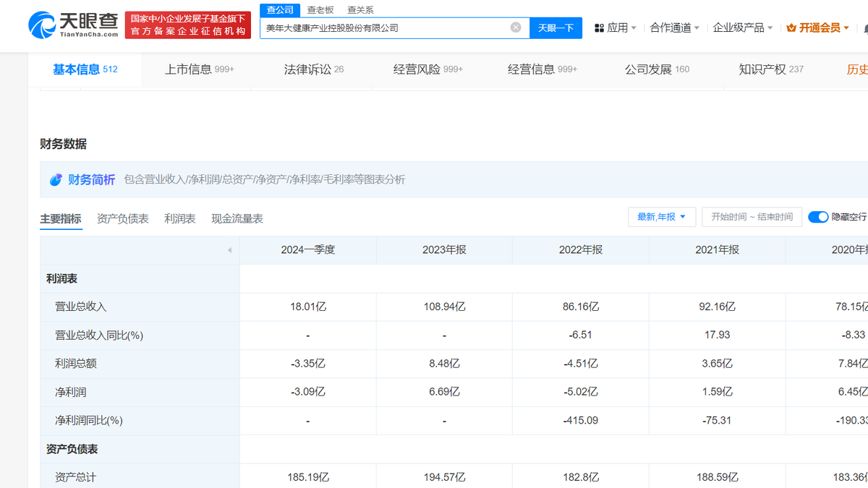Open the 上市信息 tab
Screen dimensions: 868x488
click(x=199, y=69)
